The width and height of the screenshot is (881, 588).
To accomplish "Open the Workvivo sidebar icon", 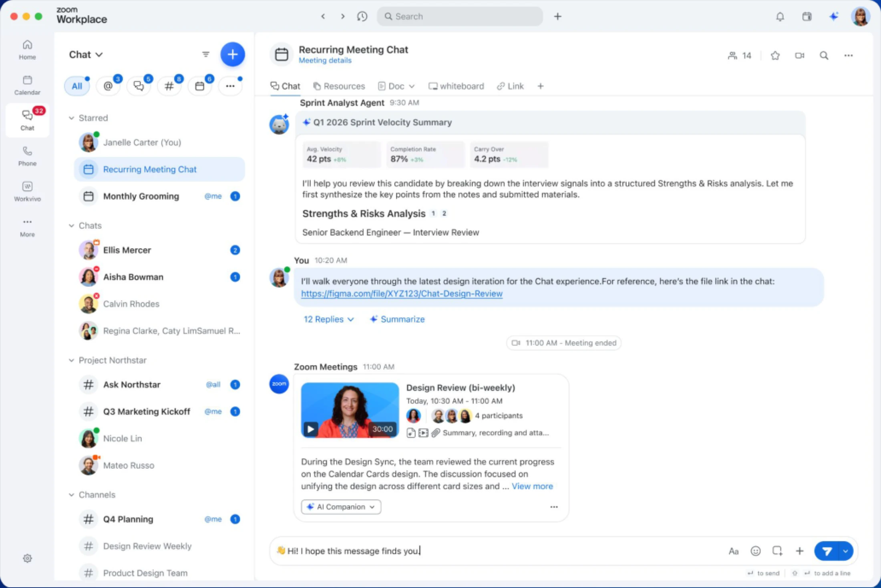I will [27, 191].
